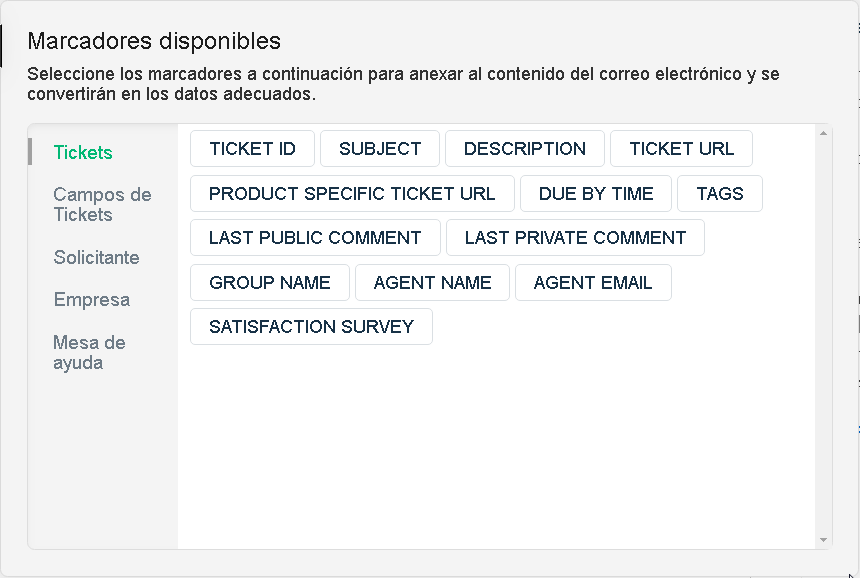Insert the TICKET URL placeholder
The width and height of the screenshot is (860, 578).
point(681,149)
